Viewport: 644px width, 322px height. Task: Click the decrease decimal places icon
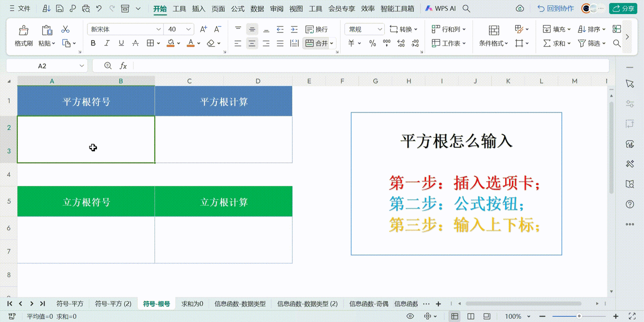[x=415, y=43]
